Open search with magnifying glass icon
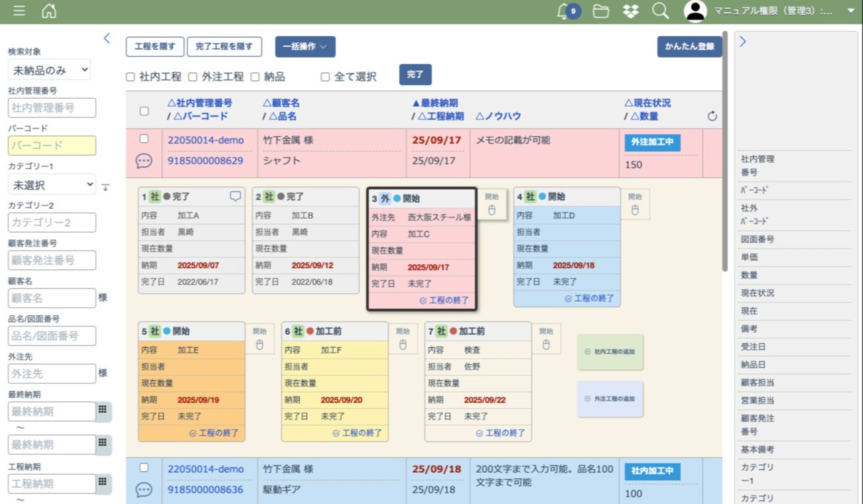Viewport: 863px width, 504px height. [x=660, y=11]
